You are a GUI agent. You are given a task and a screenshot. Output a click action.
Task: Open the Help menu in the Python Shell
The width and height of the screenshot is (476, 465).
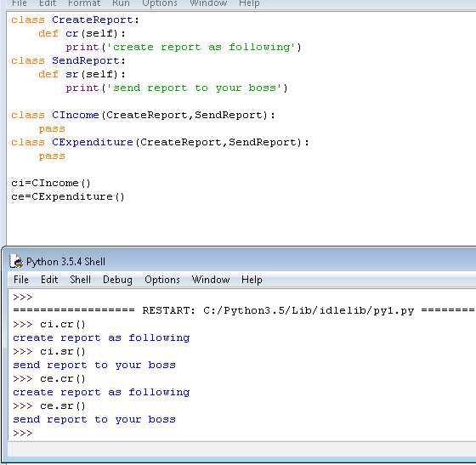tap(252, 280)
